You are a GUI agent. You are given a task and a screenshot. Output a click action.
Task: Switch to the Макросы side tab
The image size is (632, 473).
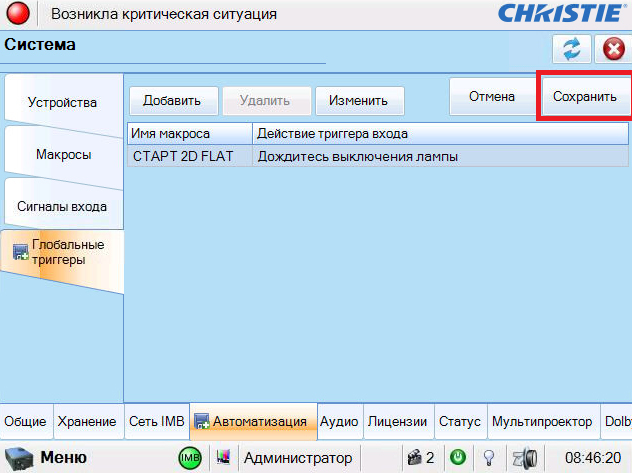pyautogui.click(x=63, y=155)
